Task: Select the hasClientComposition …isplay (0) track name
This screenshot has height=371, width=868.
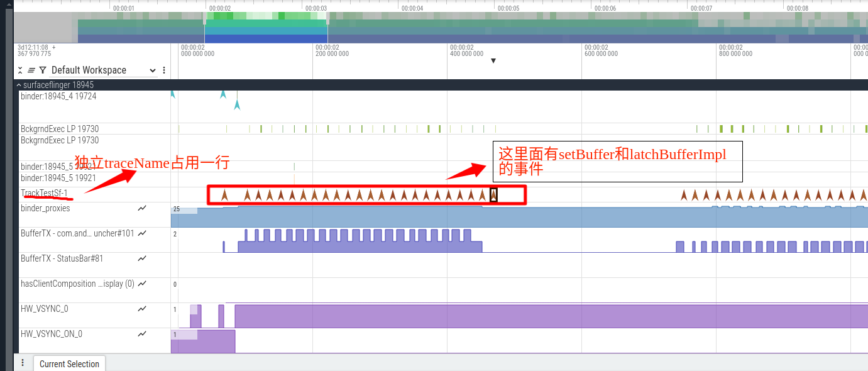Action: point(77,284)
